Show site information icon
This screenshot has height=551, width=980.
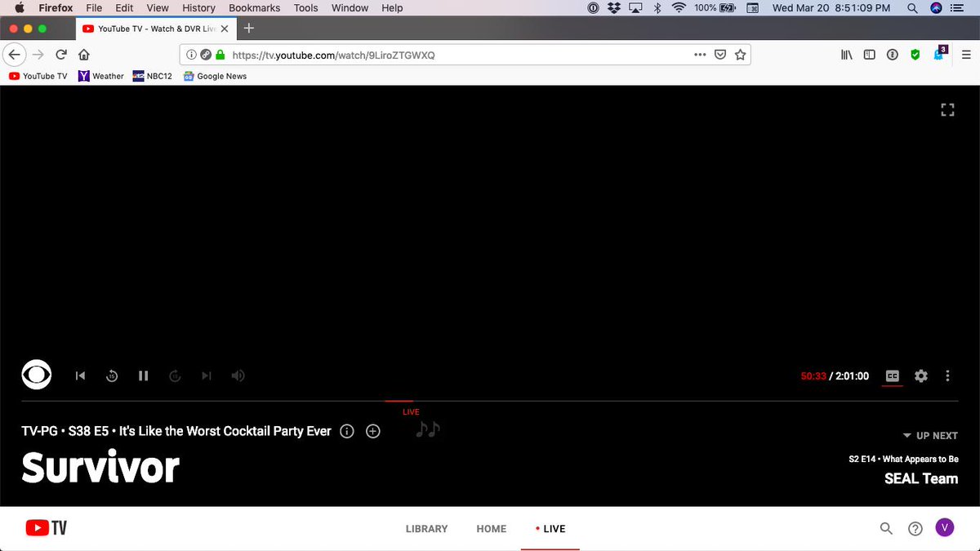[191, 55]
